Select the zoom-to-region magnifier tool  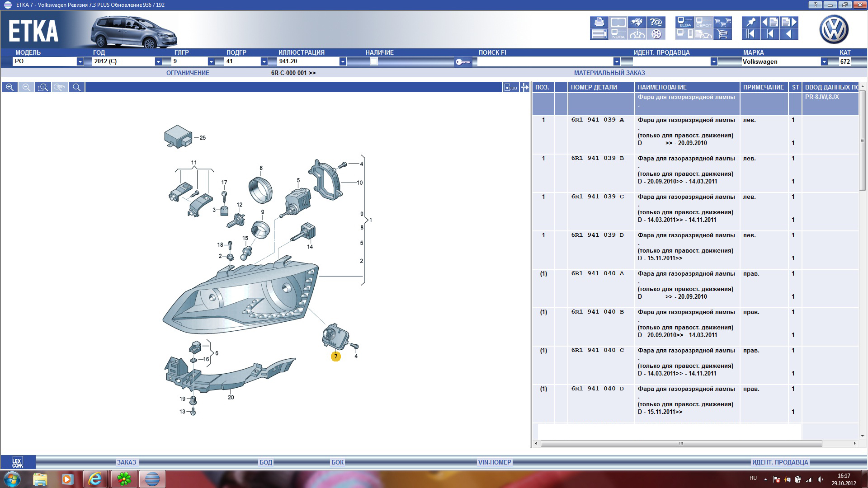(x=43, y=87)
